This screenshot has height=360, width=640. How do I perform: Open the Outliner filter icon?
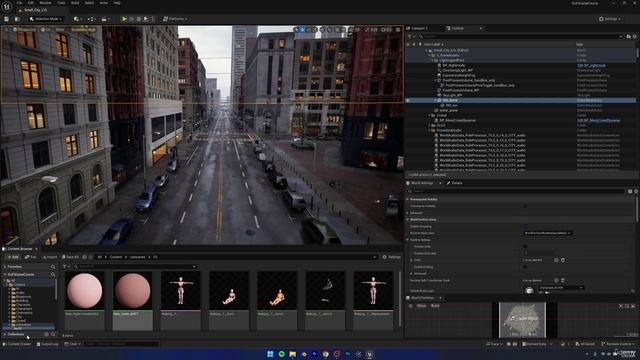410,36
